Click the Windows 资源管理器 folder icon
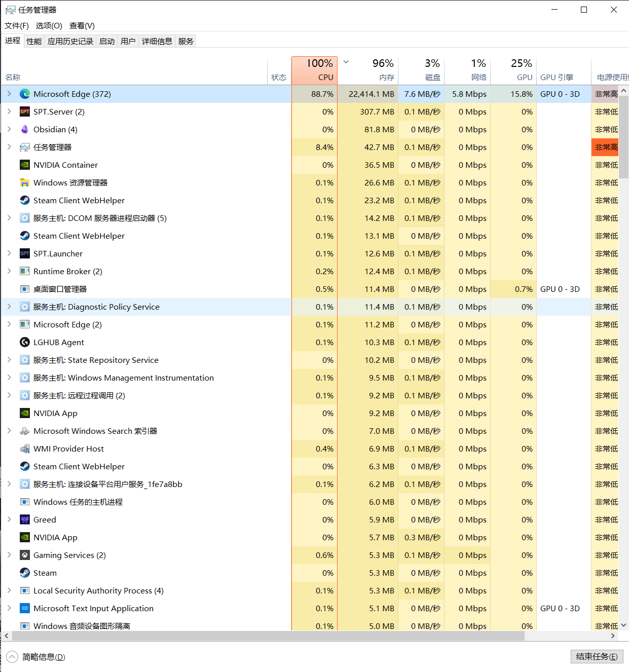629x672 pixels. pyautogui.click(x=25, y=182)
